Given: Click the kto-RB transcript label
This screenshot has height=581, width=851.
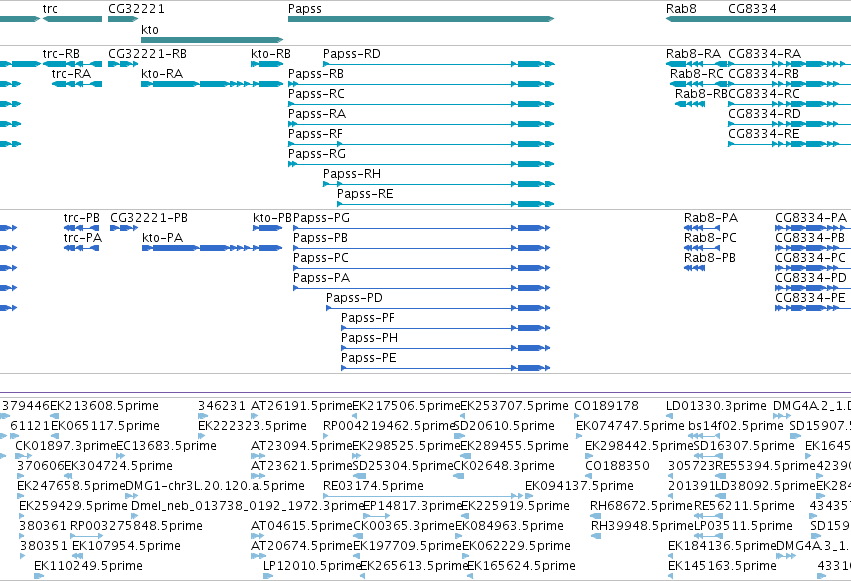Looking at the screenshot, I should 271,54.
